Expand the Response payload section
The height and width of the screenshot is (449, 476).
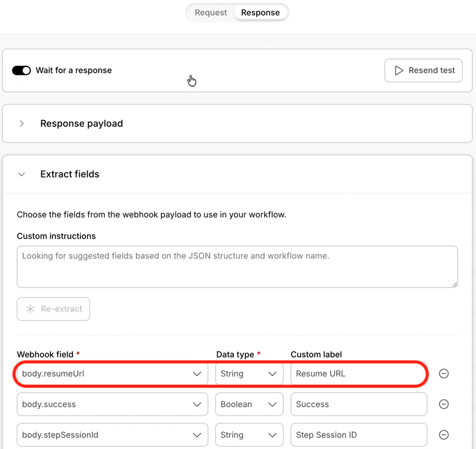coord(21,123)
